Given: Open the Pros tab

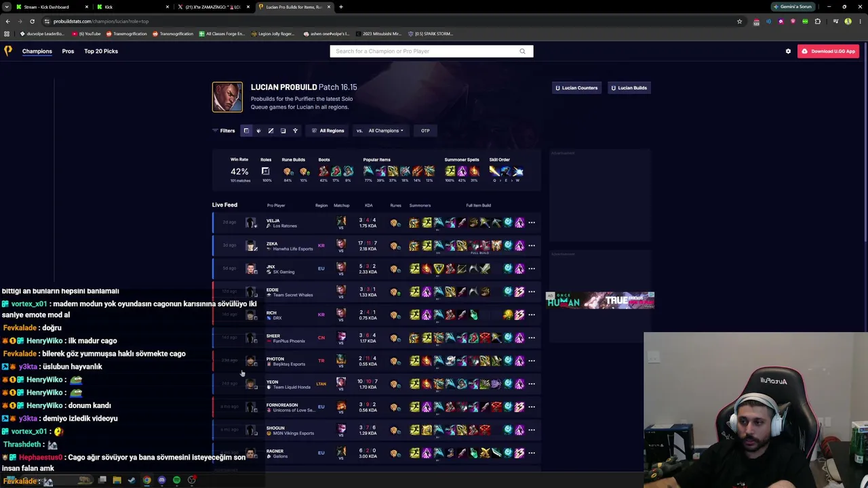Looking at the screenshot, I should 68,51.
